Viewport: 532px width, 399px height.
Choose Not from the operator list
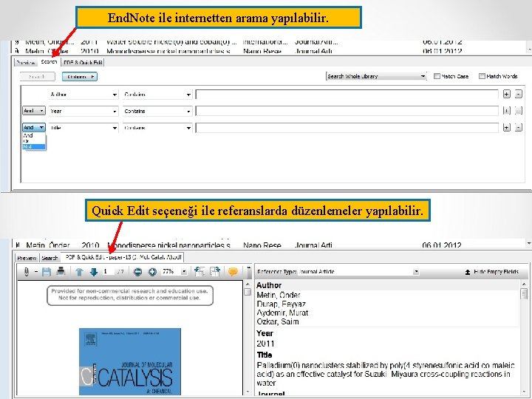tap(34, 147)
